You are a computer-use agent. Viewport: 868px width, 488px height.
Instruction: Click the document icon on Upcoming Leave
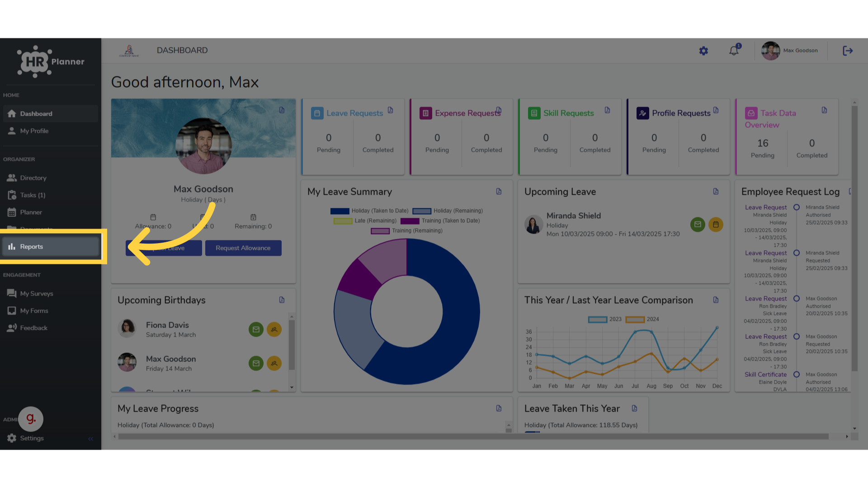coord(716,192)
